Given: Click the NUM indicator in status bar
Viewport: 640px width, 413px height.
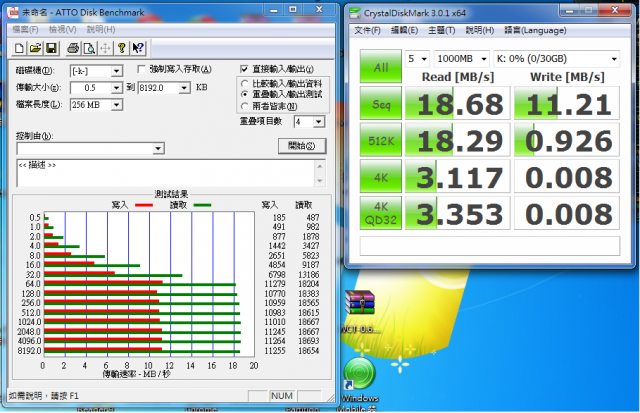Looking at the screenshot, I should point(282,396).
